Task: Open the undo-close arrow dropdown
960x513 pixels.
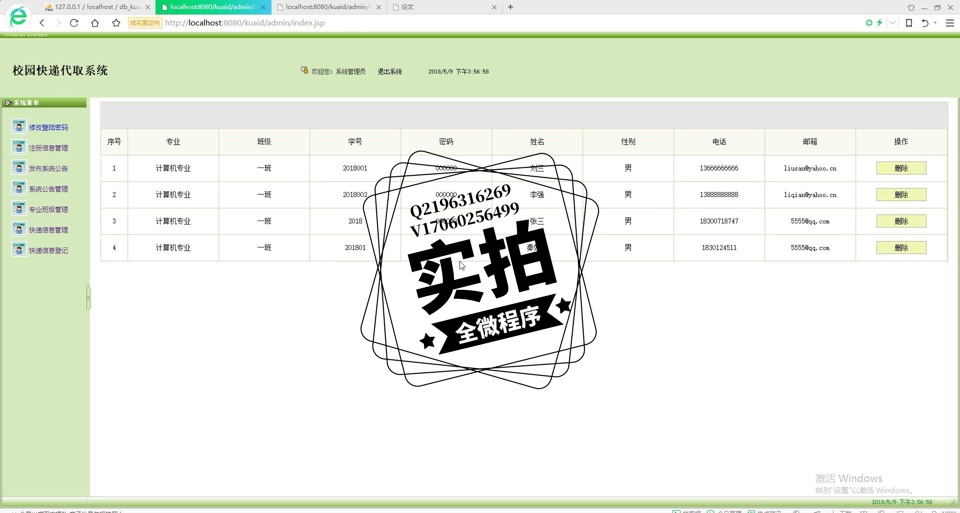Action: click(935, 23)
